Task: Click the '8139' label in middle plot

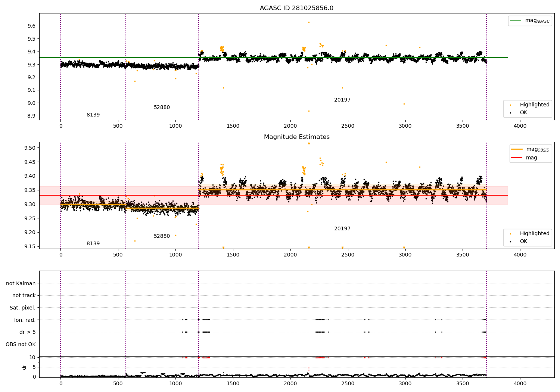Action: [x=93, y=243]
